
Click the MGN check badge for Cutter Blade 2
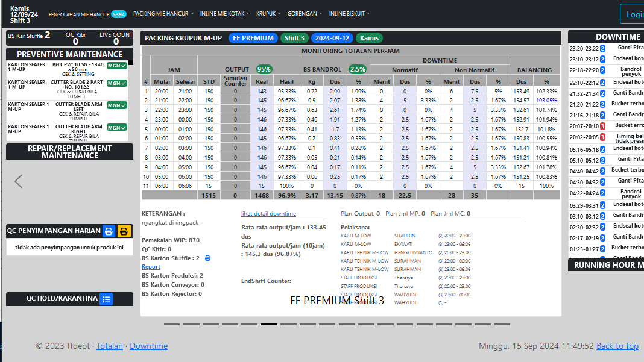coord(116,83)
